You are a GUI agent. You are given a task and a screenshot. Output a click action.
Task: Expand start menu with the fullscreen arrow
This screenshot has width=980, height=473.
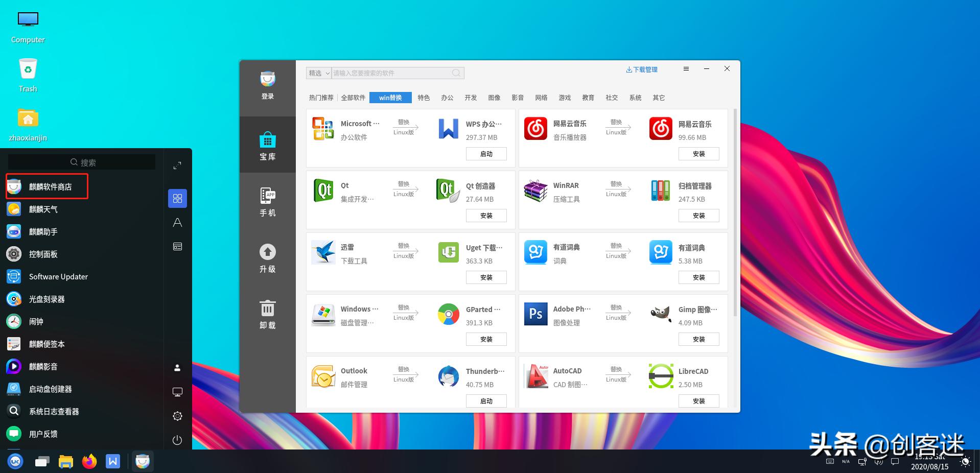click(177, 165)
